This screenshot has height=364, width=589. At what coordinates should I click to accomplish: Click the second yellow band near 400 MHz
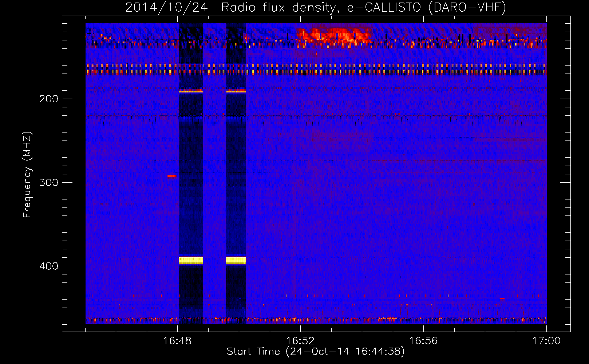[x=236, y=260]
